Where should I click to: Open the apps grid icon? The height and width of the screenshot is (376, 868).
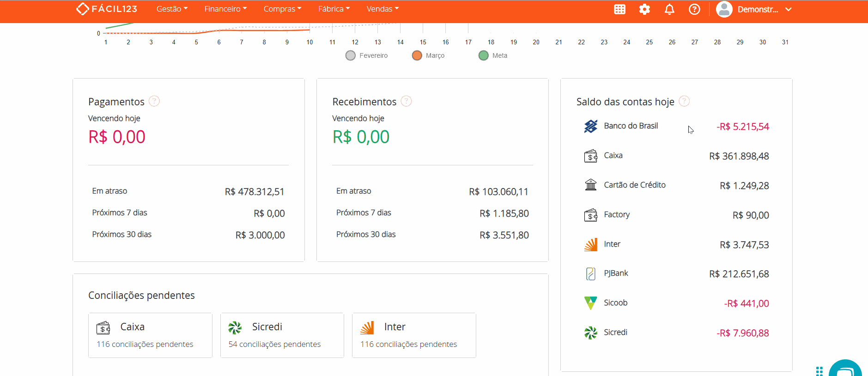(x=619, y=9)
